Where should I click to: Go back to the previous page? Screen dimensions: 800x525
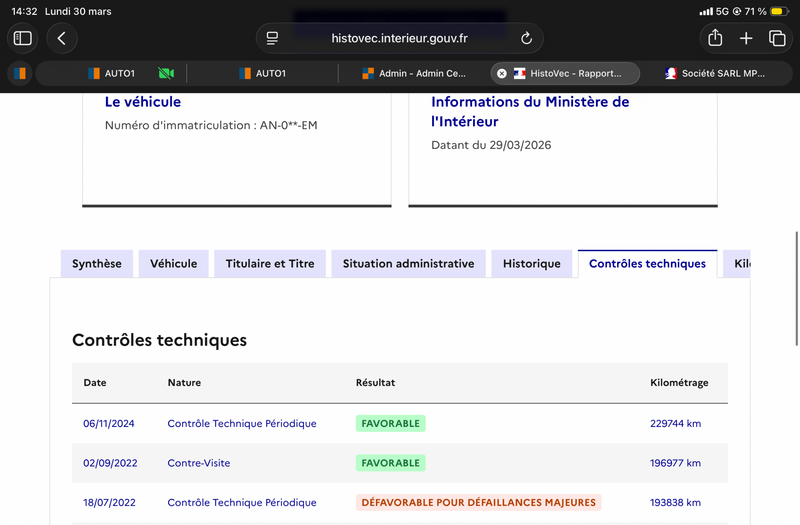pos(62,38)
